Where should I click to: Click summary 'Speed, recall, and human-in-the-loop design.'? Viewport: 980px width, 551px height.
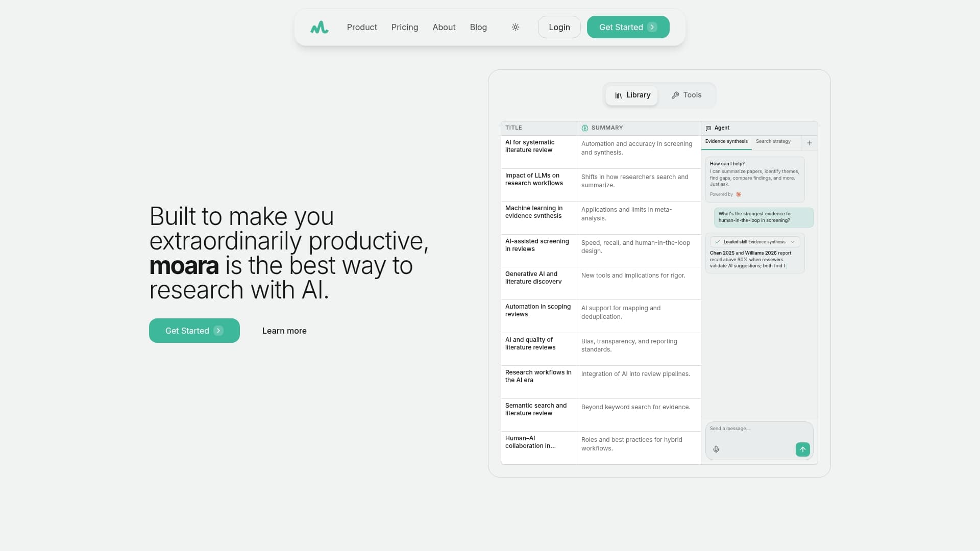(635, 247)
